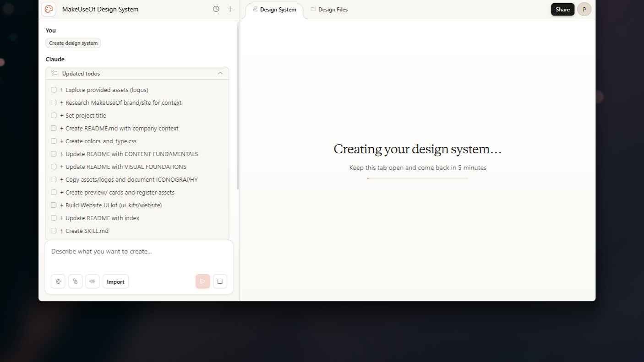Collapse the Updated todos list chevron
Viewport: 644px width, 362px height.
(220, 73)
